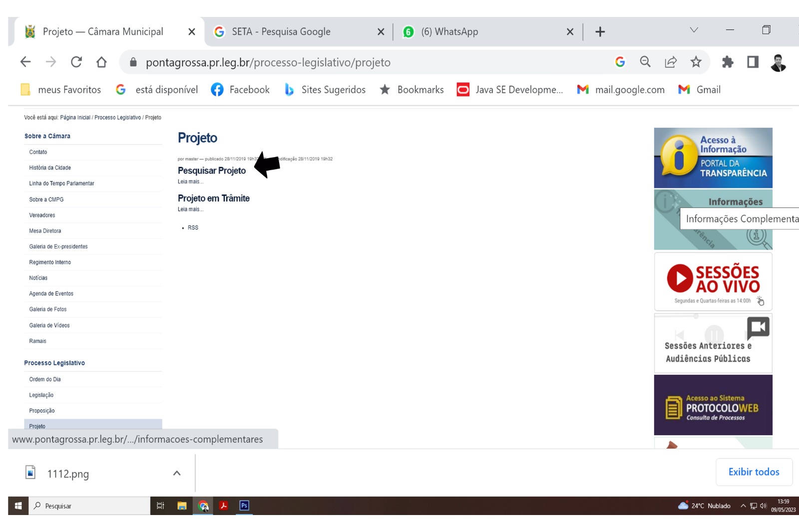Click the zoom magnifier icon in address bar
The width and height of the screenshot is (799, 532).
tap(645, 62)
